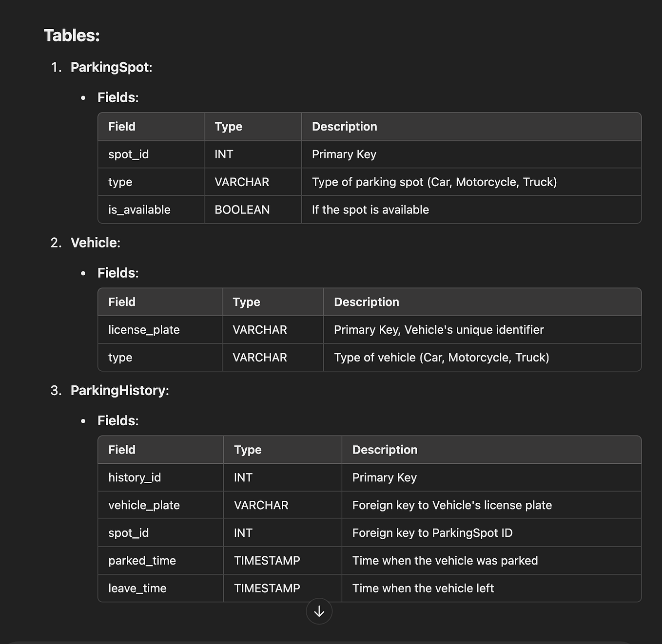Click the BOOLEAN type cell
Image resolution: width=662 pixels, height=644 pixels.
(x=242, y=209)
